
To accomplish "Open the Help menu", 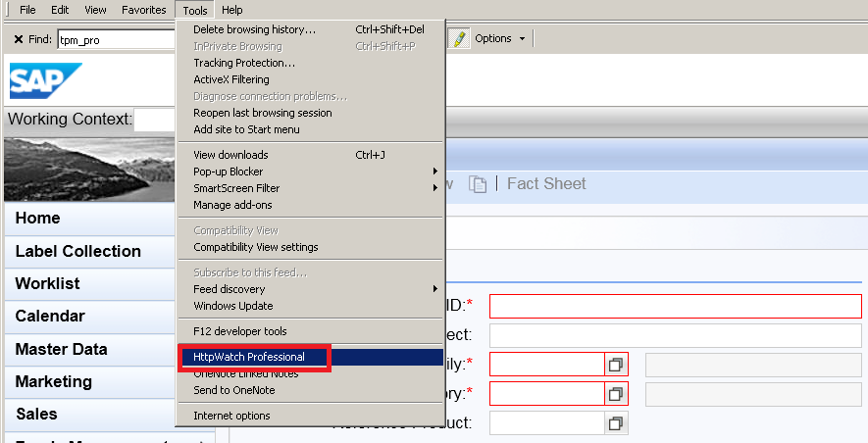I will point(231,10).
